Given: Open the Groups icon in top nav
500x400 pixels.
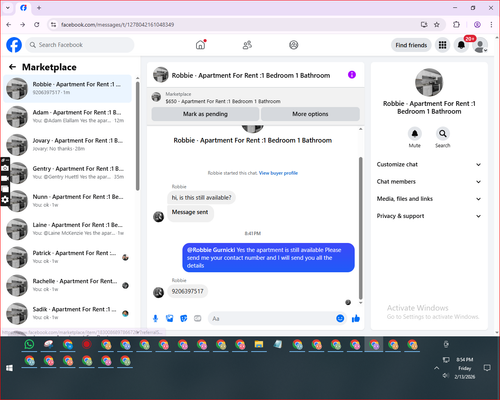Looking at the screenshot, I should pyautogui.click(x=293, y=45).
